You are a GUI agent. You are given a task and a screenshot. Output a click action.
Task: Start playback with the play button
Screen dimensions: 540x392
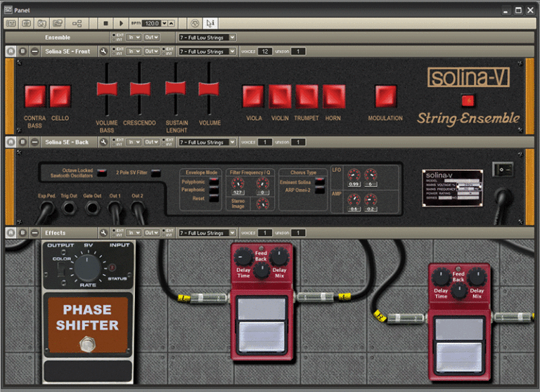[121, 23]
